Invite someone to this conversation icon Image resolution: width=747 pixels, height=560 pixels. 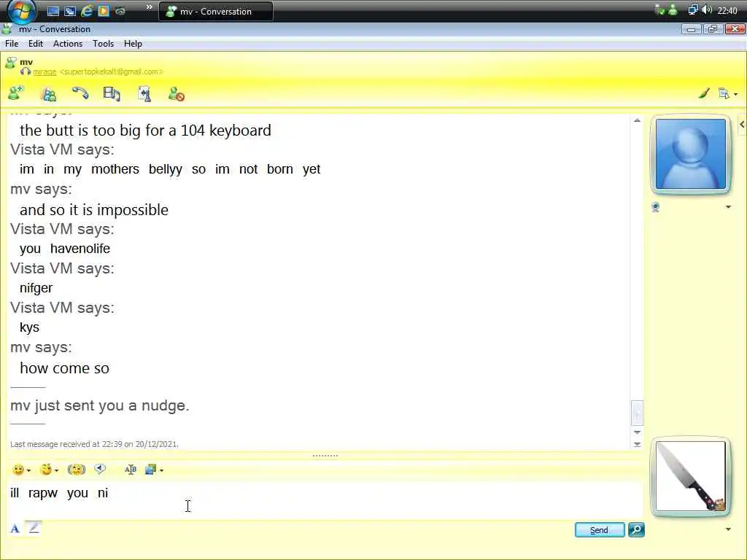point(16,93)
